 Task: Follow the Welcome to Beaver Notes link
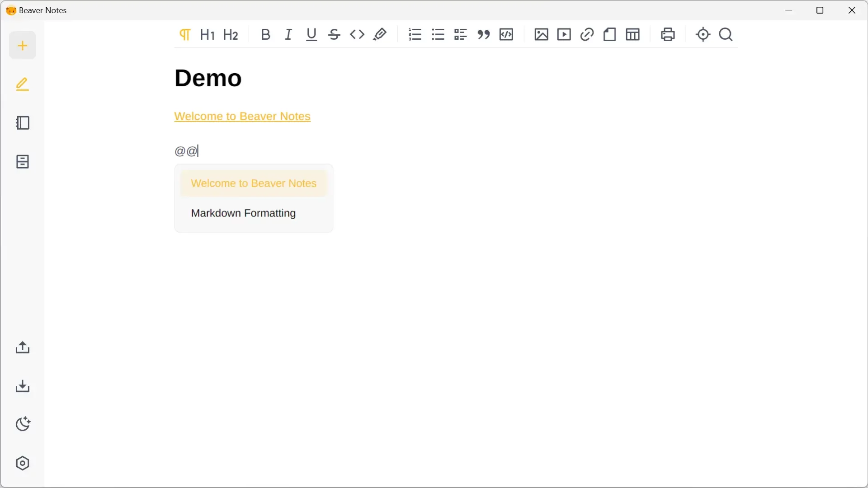click(242, 116)
